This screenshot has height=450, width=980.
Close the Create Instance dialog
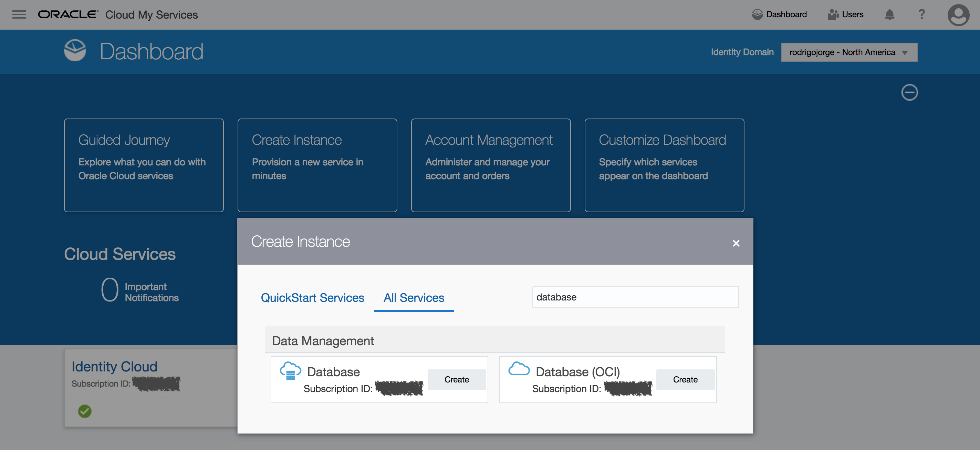pyautogui.click(x=736, y=243)
